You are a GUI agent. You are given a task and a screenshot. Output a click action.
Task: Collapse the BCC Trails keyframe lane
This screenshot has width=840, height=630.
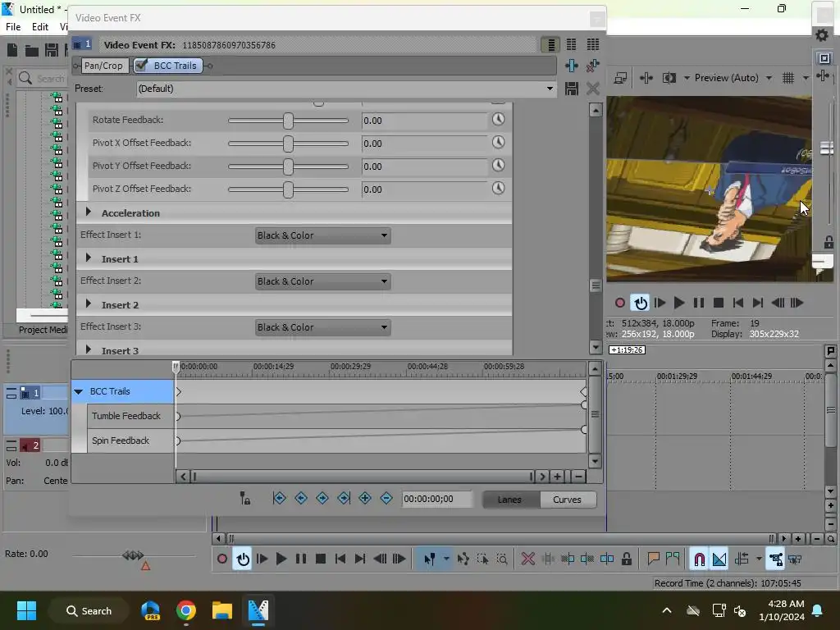[79, 391]
